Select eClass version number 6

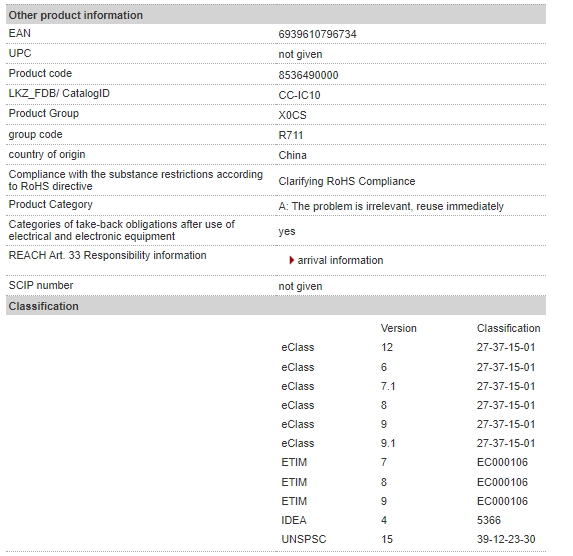tap(384, 367)
